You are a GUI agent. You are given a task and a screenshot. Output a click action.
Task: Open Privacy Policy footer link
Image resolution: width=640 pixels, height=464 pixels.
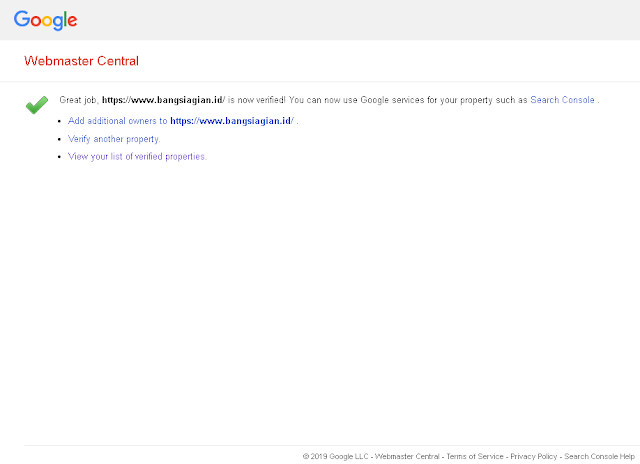(x=533, y=456)
